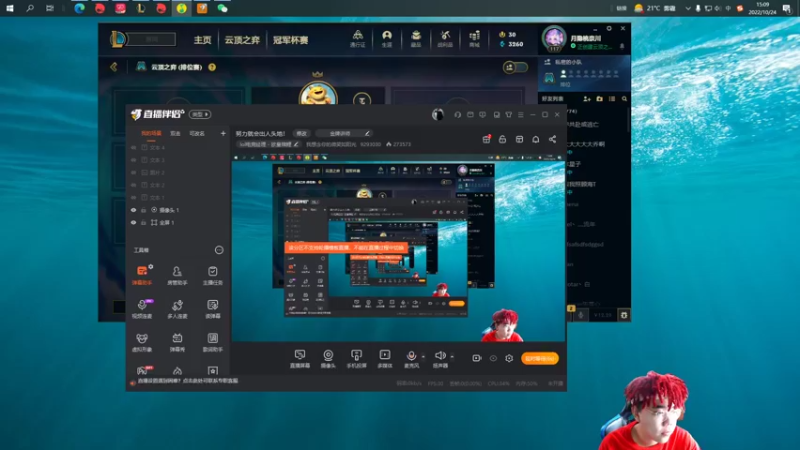Open the 主页 tab in the League client
This screenshot has height=450, width=800.
203,40
